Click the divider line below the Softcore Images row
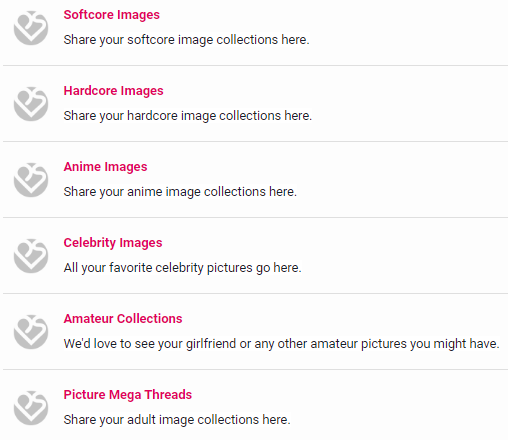The height and width of the screenshot is (440, 508). tap(255, 66)
